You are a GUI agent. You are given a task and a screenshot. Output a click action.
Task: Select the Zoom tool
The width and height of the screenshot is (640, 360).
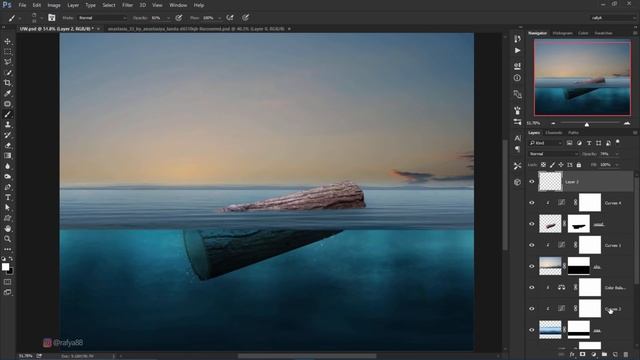coord(7,239)
